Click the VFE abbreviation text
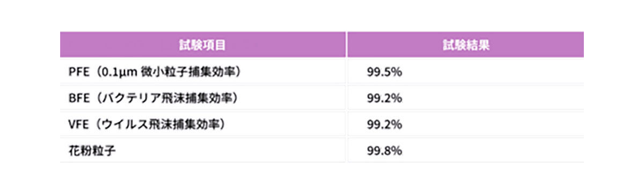This screenshot has width=644, height=193. [77, 124]
